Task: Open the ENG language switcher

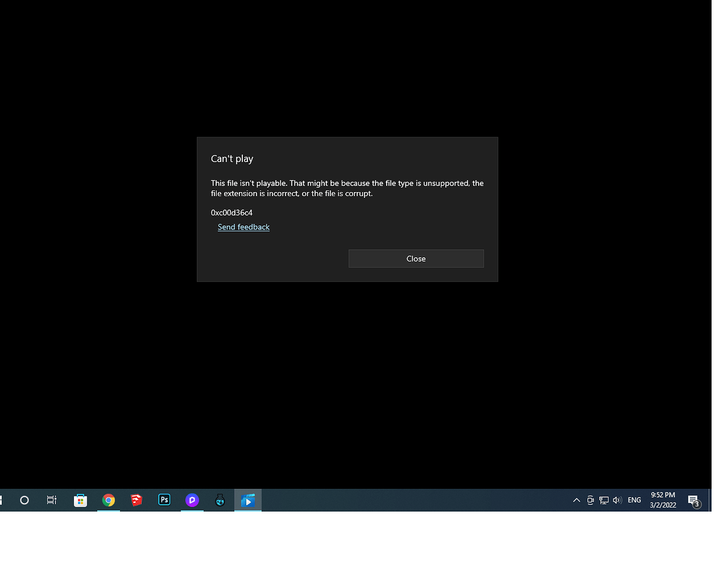Action: (634, 500)
